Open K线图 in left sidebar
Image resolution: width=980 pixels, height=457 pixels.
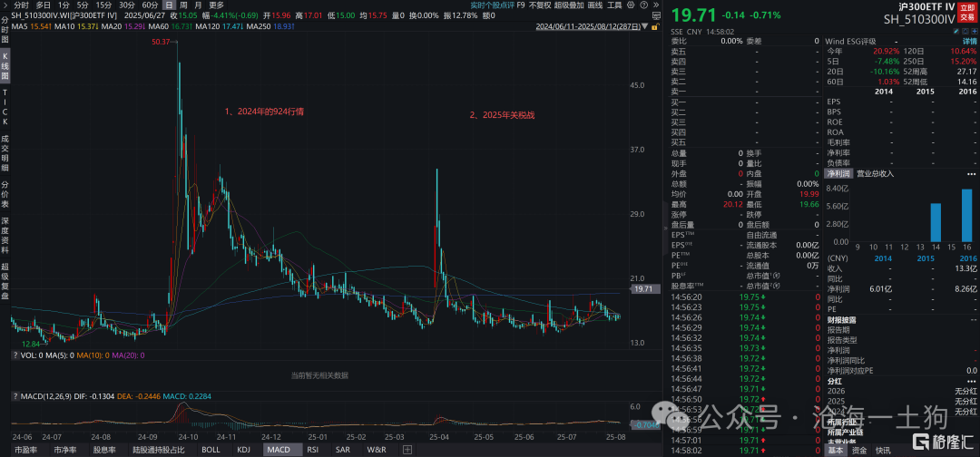coord(5,65)
